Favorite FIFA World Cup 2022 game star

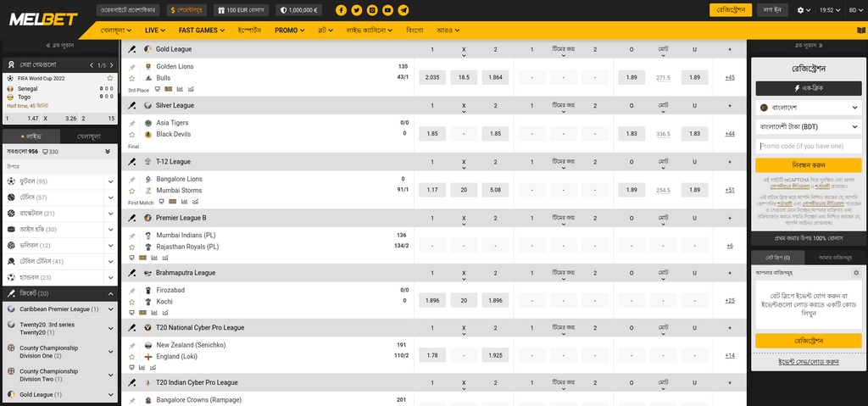110,79
